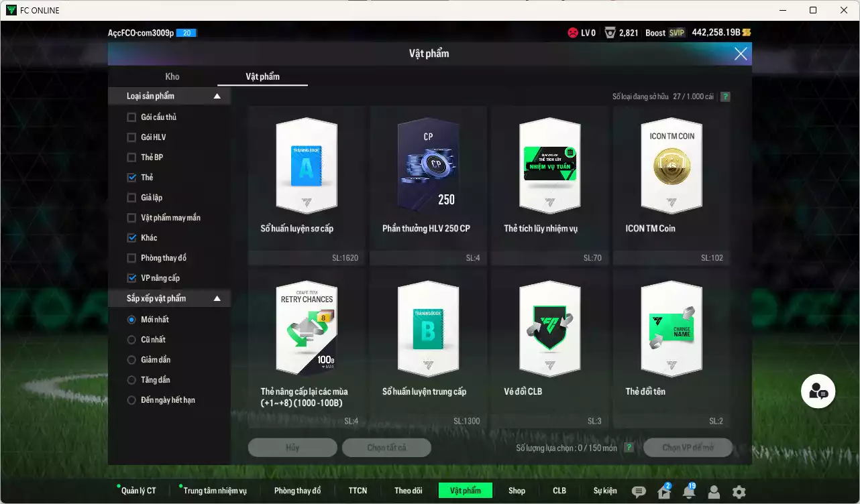Click the Chọn tất cả button
Screen dimensions: 860x504
pos(386,448)
